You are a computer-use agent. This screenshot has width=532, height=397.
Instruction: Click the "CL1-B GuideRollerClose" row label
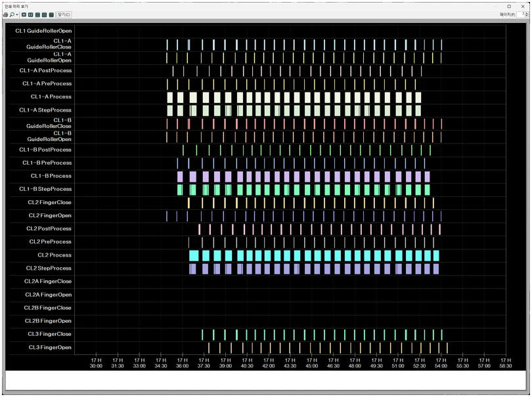click(49, 123)
